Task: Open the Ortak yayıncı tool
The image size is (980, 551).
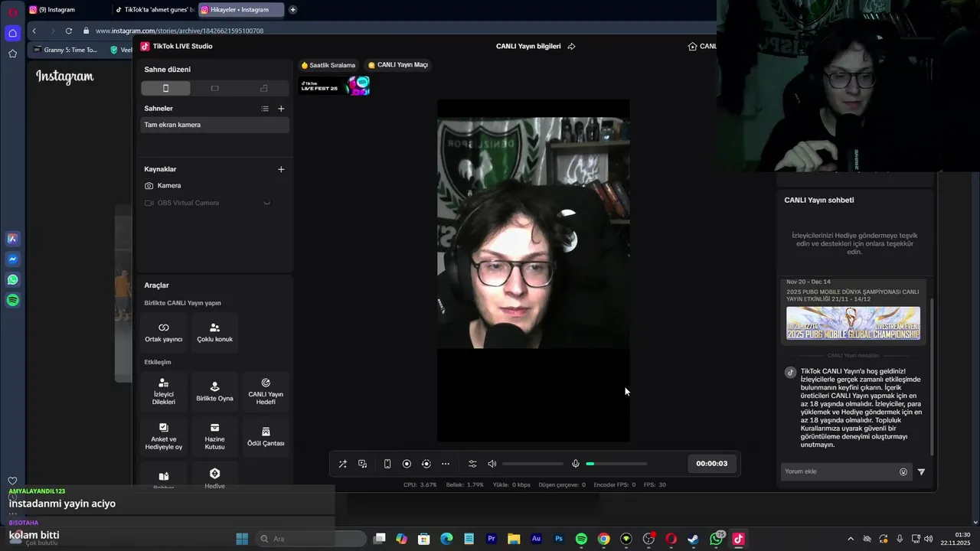Action: (x=164, y=332)
